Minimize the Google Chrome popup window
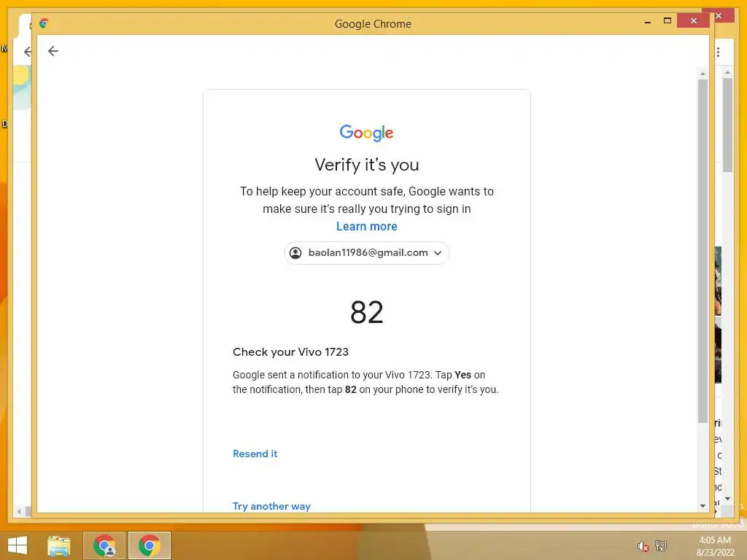 pos(648,21)
